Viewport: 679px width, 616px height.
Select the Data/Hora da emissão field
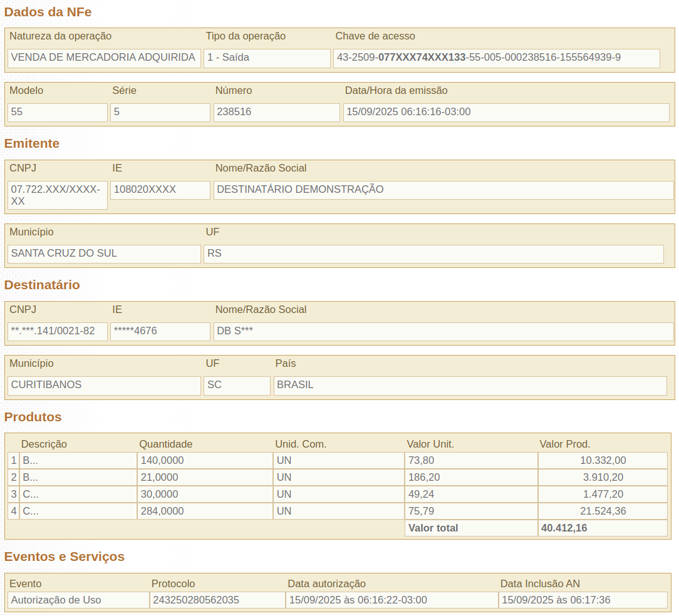pyautogui.click(x=506, y=112)
